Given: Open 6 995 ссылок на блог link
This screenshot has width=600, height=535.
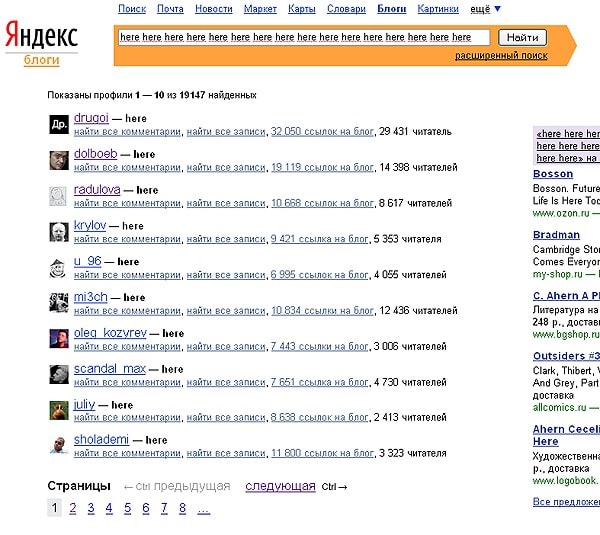Looking at the screenshot, I should coord(320,275).
